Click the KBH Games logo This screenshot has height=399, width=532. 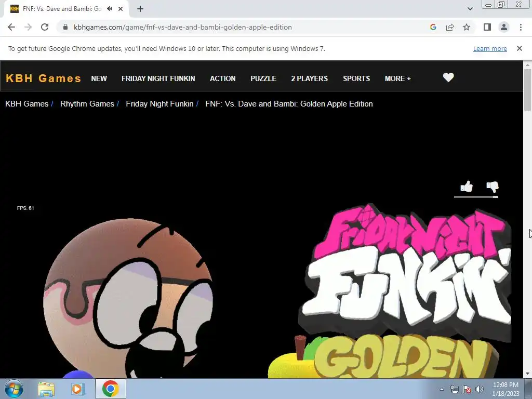click(x=44, y=78)
